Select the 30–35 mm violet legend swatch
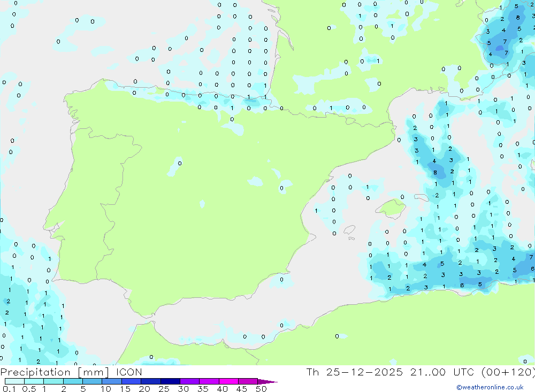 tap(190, 381)
